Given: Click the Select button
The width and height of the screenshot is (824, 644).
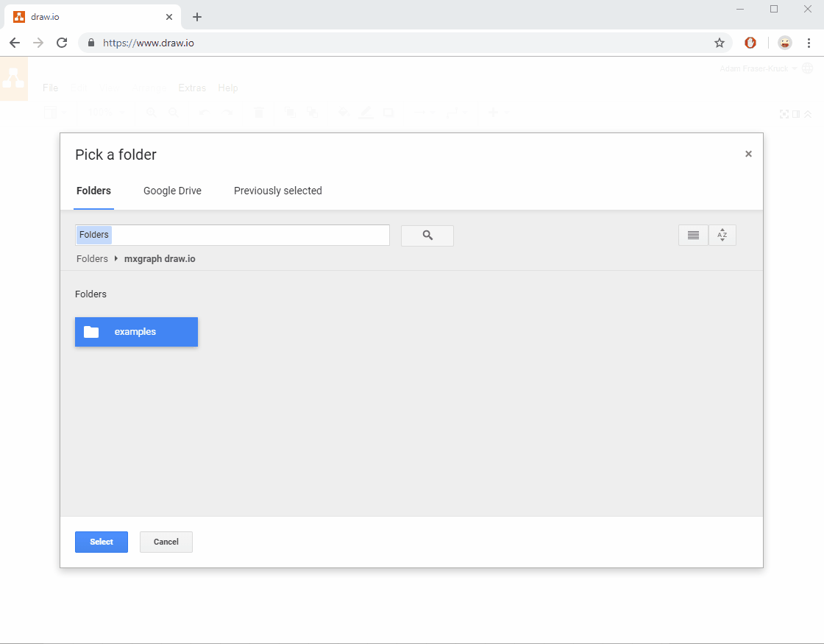Looking at the screenshot, I should pyautogui.click(x=101, y=542).
